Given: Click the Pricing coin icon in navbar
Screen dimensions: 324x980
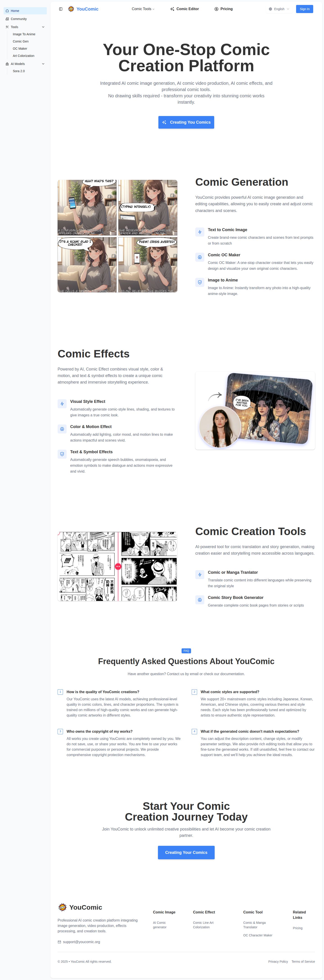Looking at the screenshot, I should (216, 9).
